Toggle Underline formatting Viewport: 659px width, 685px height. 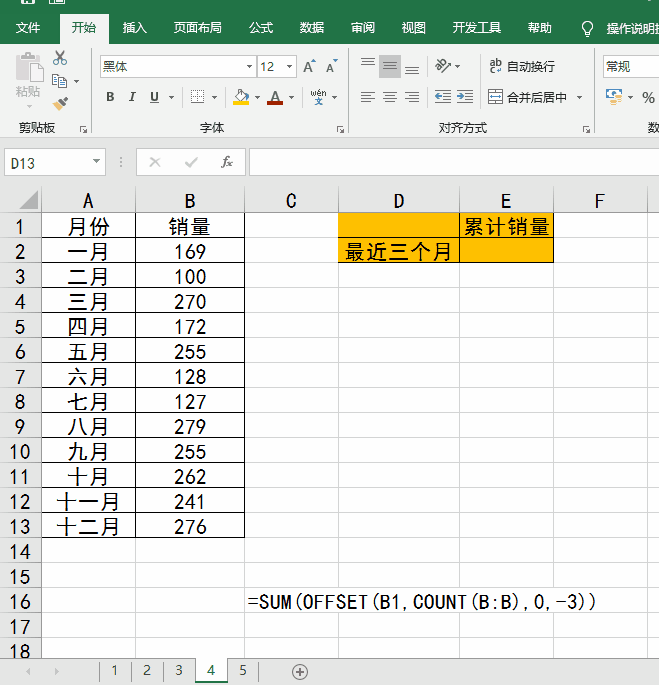154,97
